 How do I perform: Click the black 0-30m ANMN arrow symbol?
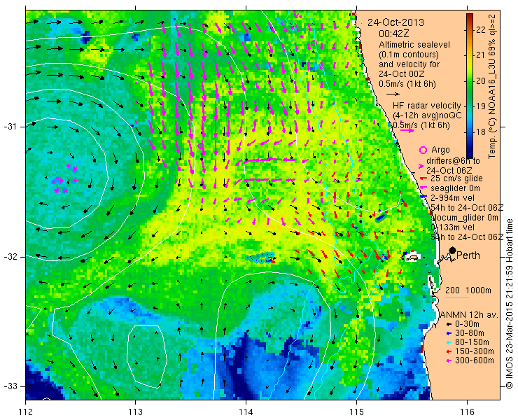point(449,324)
